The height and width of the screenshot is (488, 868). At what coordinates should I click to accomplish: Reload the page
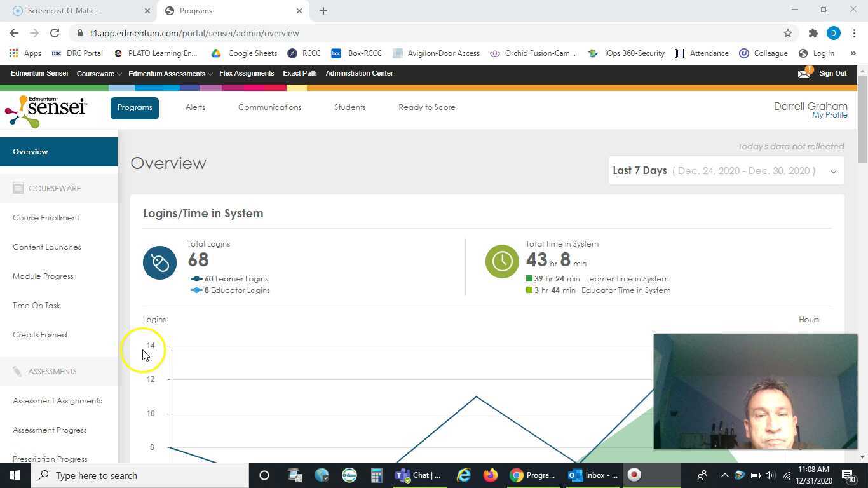pyautogui.click(x=55, y=33)
